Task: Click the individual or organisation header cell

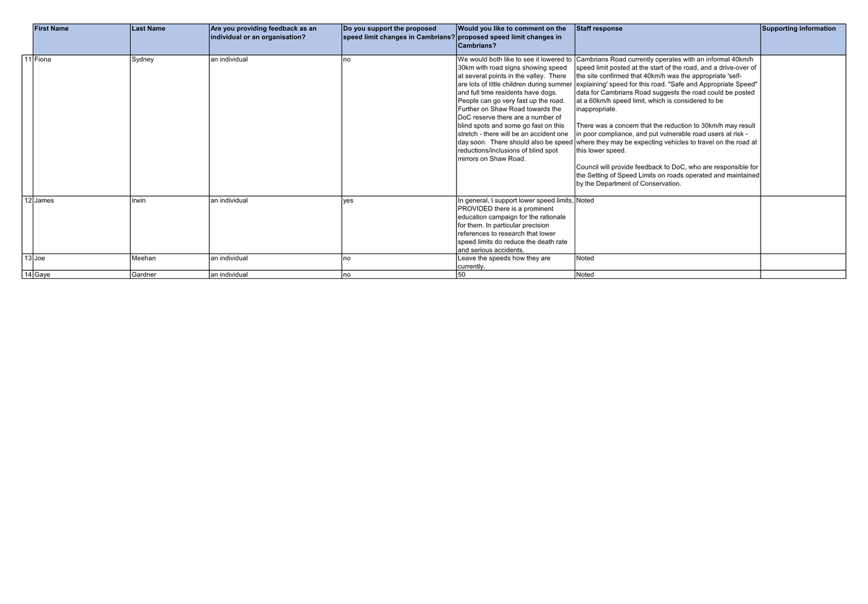Action: pyautogui.click(x=275, y=39)
